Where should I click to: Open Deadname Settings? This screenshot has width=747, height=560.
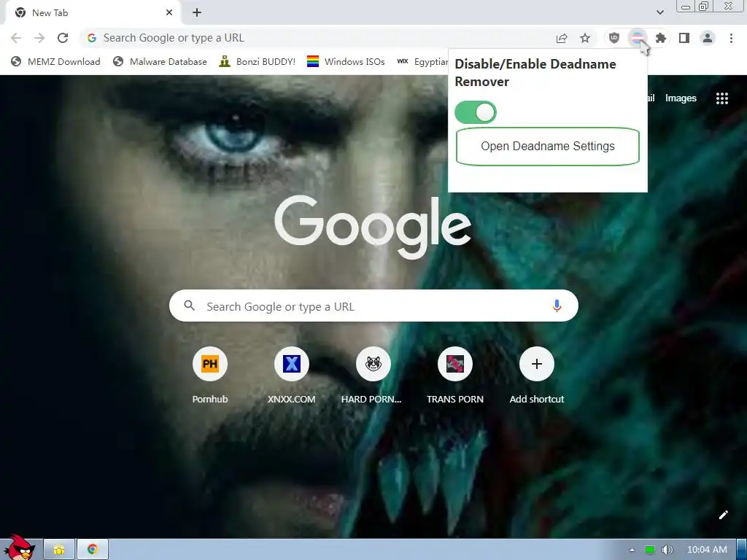click(547, 146)
